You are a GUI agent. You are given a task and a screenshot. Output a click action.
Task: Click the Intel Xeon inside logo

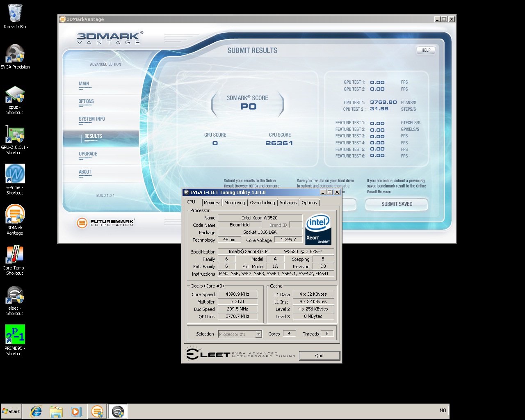coord(318,229)
